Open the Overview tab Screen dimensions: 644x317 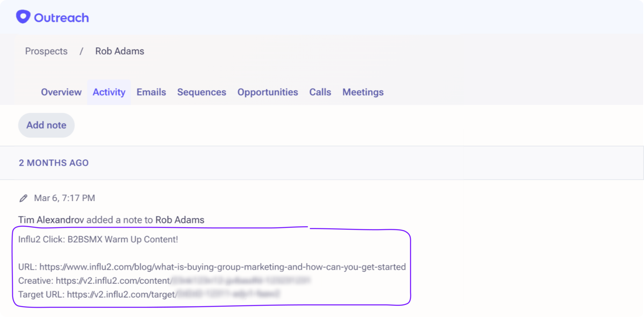point(61,92)
